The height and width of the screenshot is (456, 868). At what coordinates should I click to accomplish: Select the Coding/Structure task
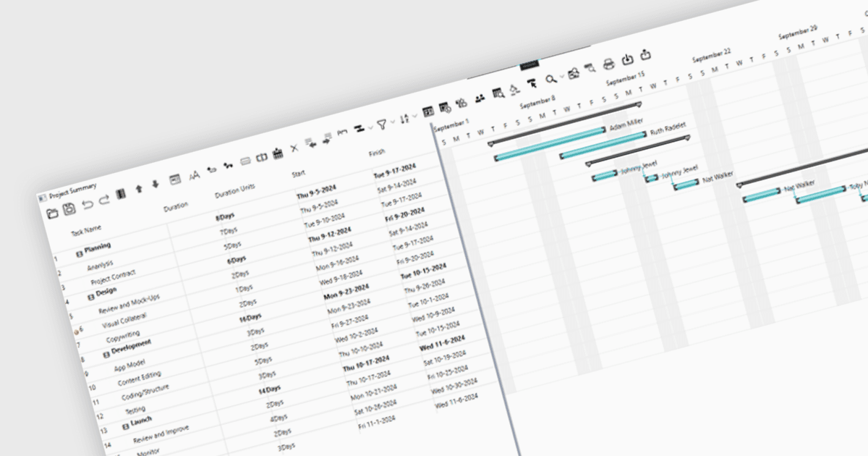click(x=145, y=392)
